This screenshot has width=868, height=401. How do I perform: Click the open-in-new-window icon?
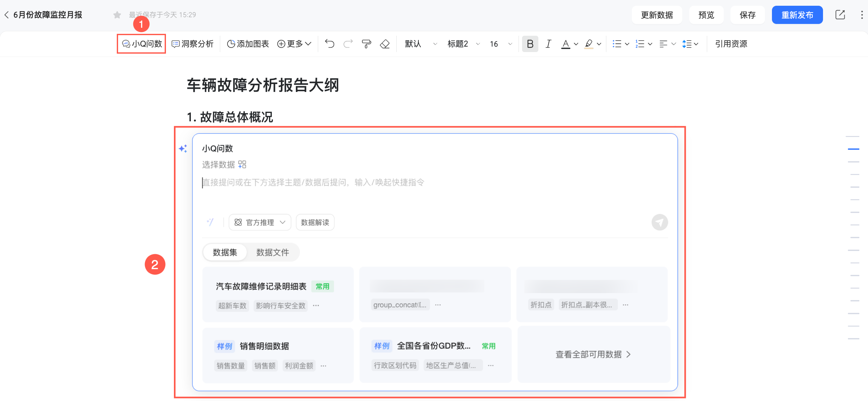(840, 15)
